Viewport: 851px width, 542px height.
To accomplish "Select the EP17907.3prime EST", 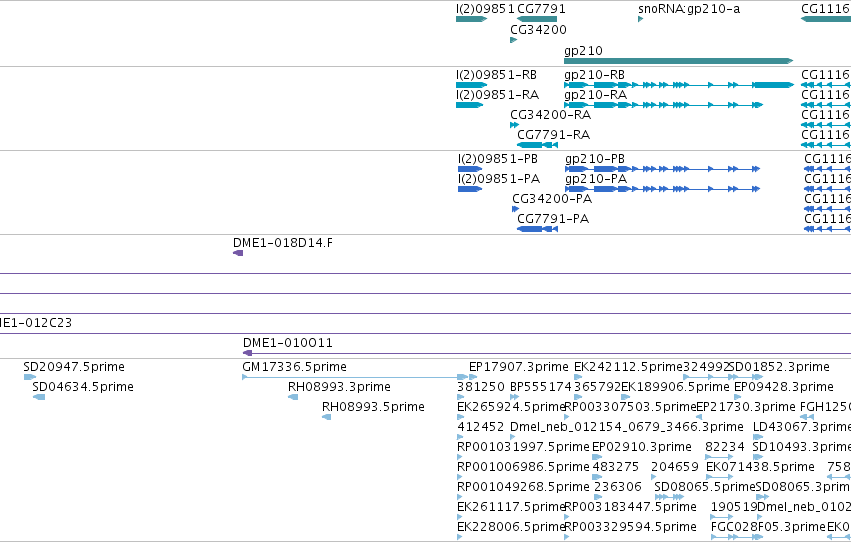I will pos(473,378).
